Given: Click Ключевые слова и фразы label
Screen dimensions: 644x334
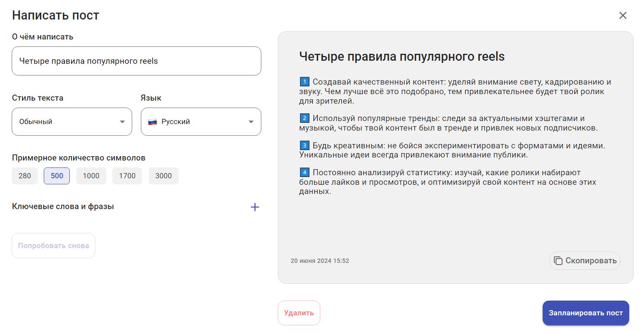Looking at the screenshot, I should point(63,206).
